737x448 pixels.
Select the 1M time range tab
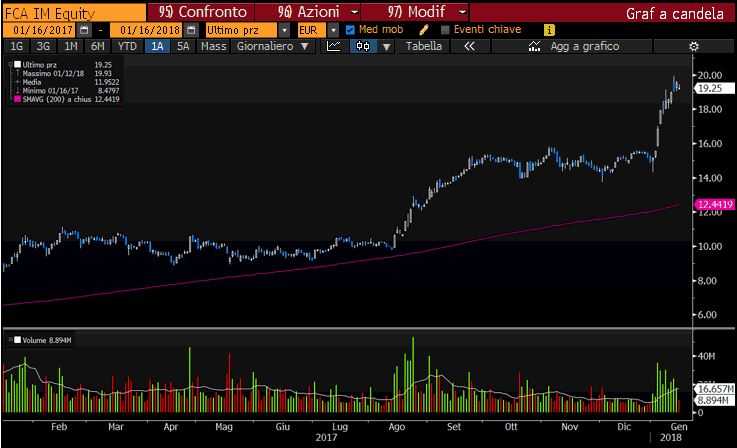tap(71, 46)
